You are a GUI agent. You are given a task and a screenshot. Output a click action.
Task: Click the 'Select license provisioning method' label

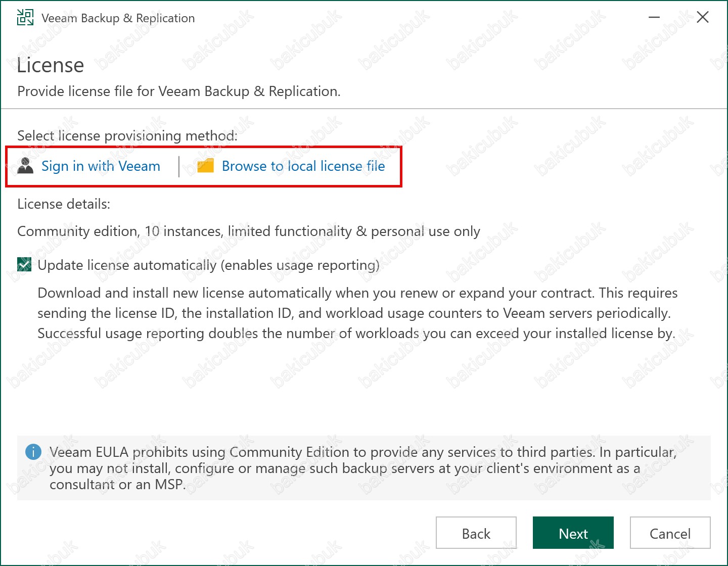(127, 136)
